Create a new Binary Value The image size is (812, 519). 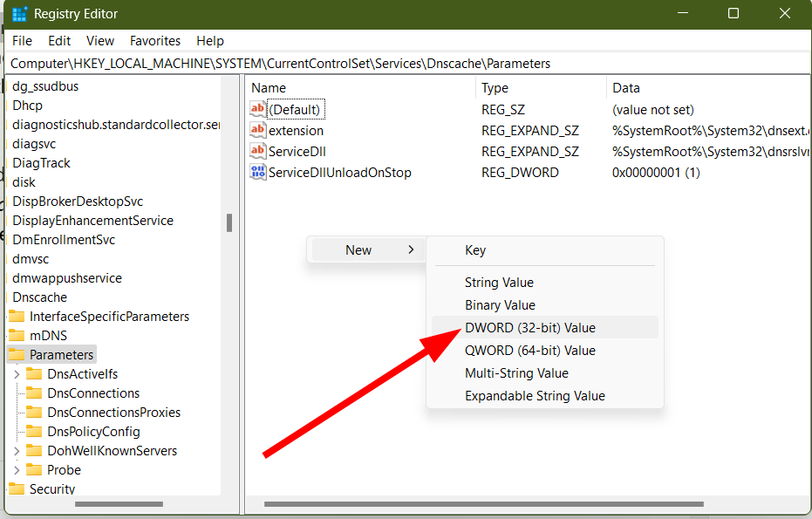545,305
